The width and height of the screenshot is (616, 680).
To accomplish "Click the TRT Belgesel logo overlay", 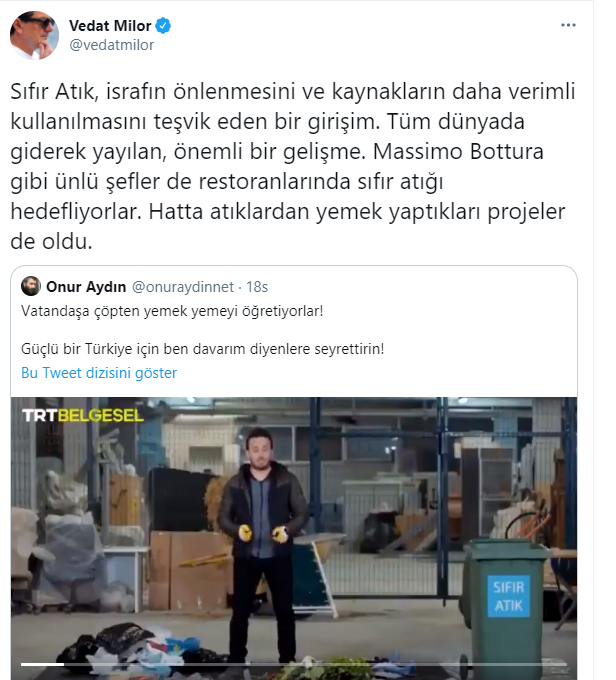I will tap(83, 415).
